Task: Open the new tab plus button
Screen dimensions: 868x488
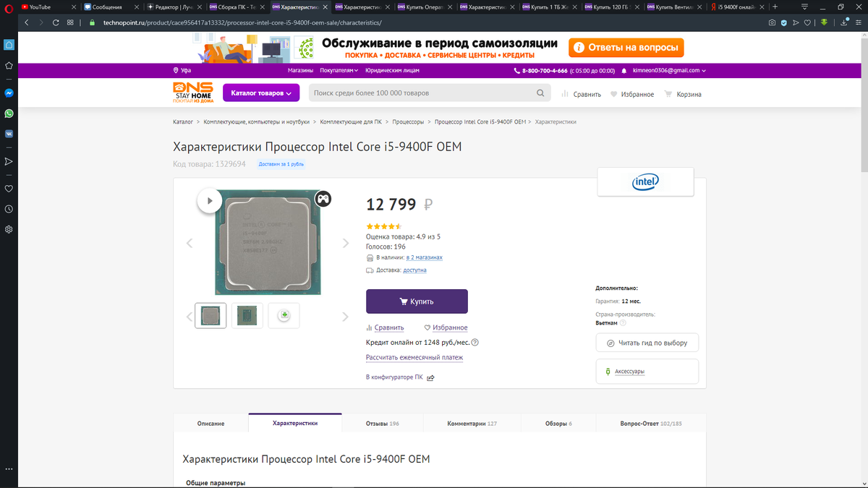Action: coord(775,7)
